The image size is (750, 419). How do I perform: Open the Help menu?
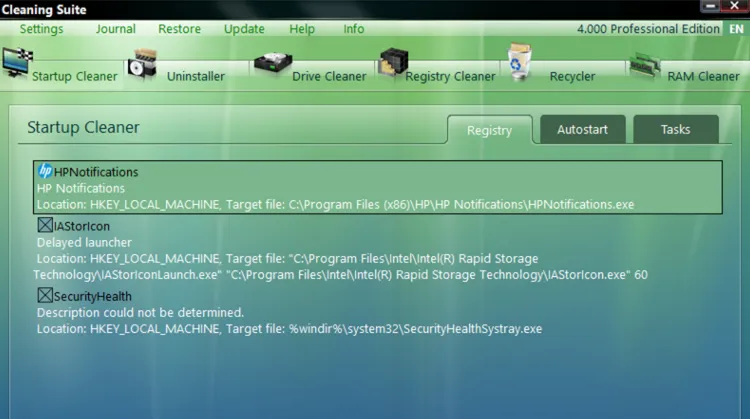[x=302, y=29]
